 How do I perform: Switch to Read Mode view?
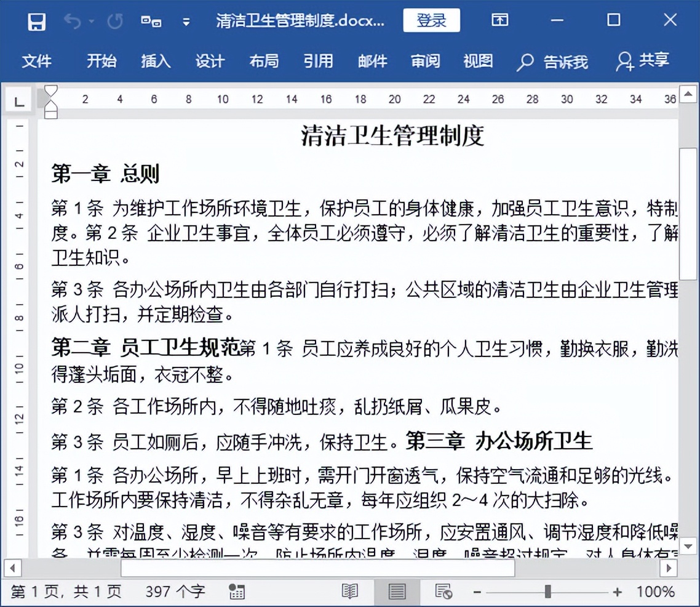click(350, 590)
